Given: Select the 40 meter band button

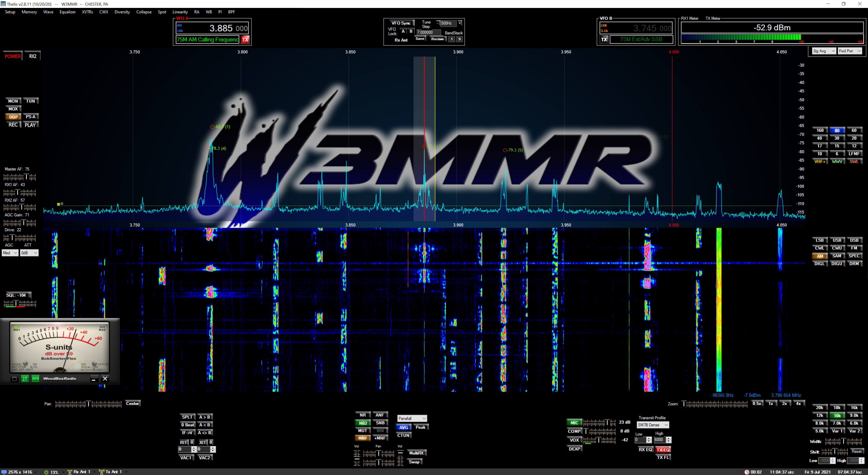Looking at the screenshot, I should pos(819,138).
